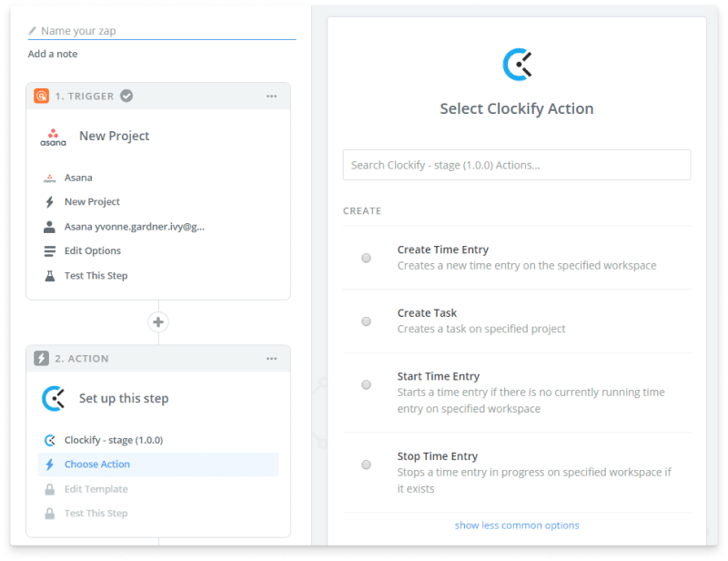Viewport: 728px width, 561px height.
Task: Click the 2. ACTION header label
Action: click(82, 359)
